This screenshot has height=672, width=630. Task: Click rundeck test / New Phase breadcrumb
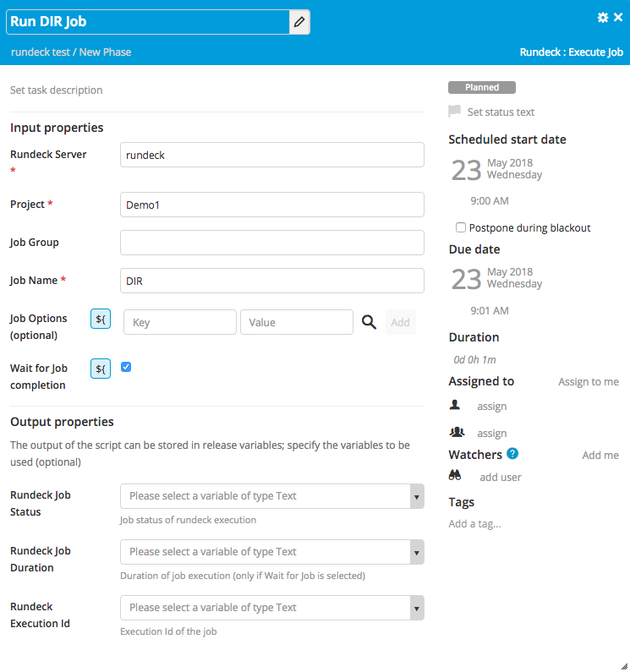[x=71, y=52]
